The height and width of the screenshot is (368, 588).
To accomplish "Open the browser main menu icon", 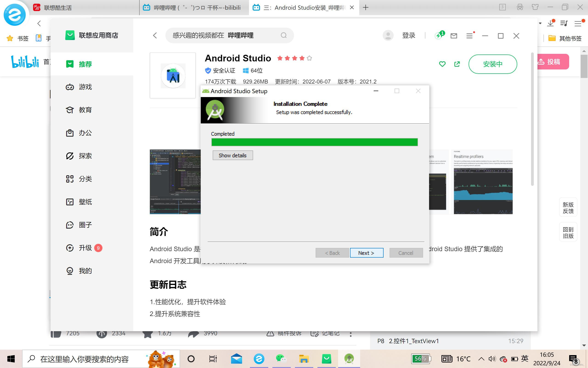I will tap(578, 23).
